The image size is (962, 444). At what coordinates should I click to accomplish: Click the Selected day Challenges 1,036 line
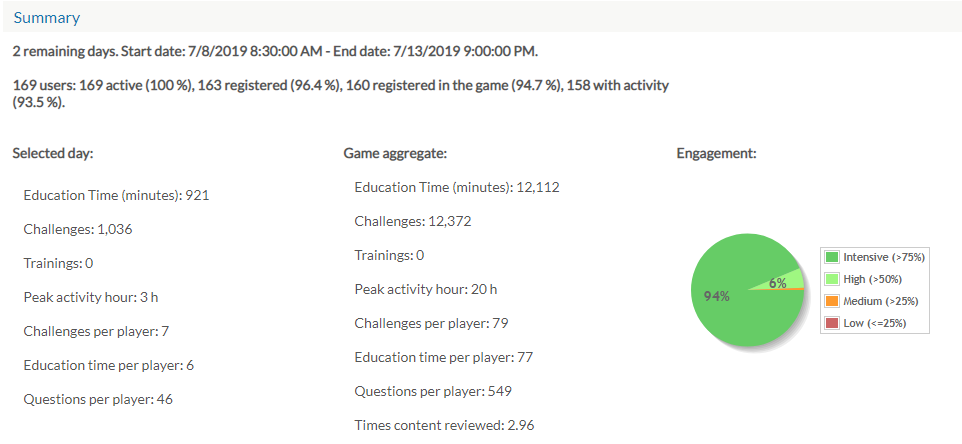(78, 229)
